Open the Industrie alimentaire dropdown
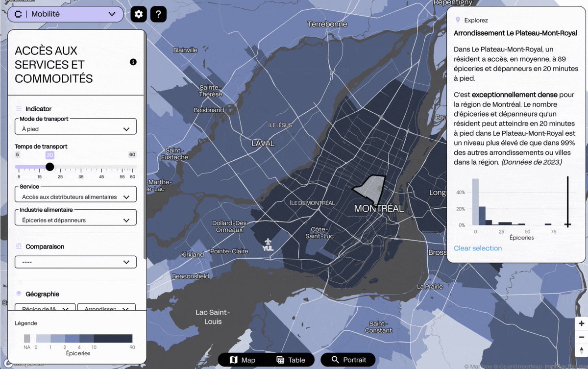This screenshot has height=369, width=588. (75, 218)
